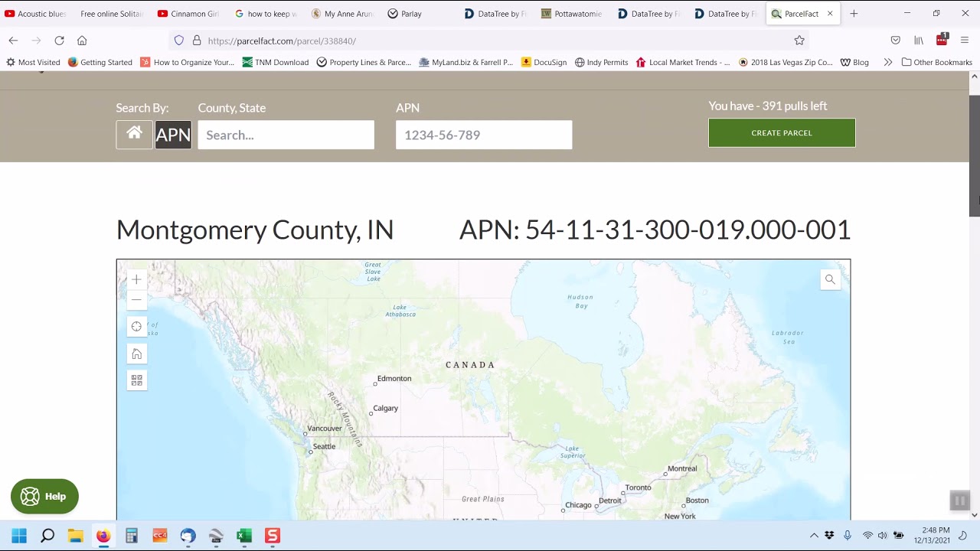Screen dimensions: 980x551
Task: Open the Blog bookmark
Action: pyautogui.click(x=855, y=63)
